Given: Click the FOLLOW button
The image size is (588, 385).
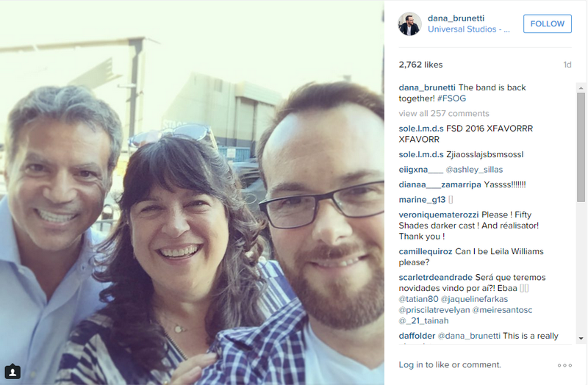Looking at the screenshot, I should click(547, 24).
